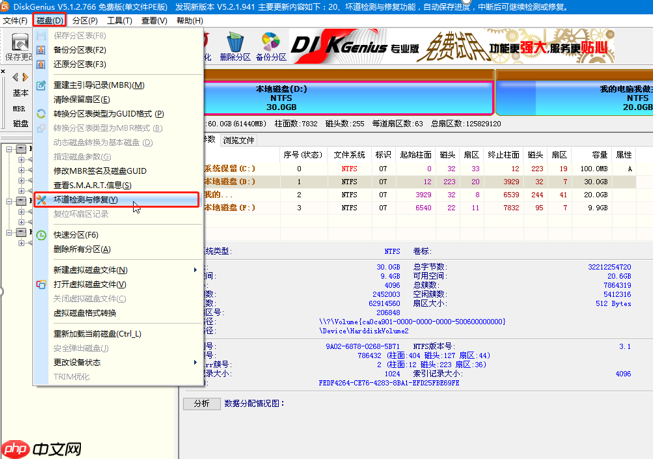The image size is (653, 459).
Task: Open the 帮助(H) menu
Action: 190,20
